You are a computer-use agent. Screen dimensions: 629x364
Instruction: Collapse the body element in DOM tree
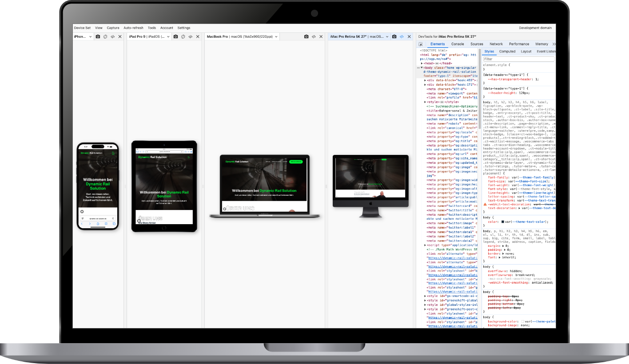coord(422,68)
